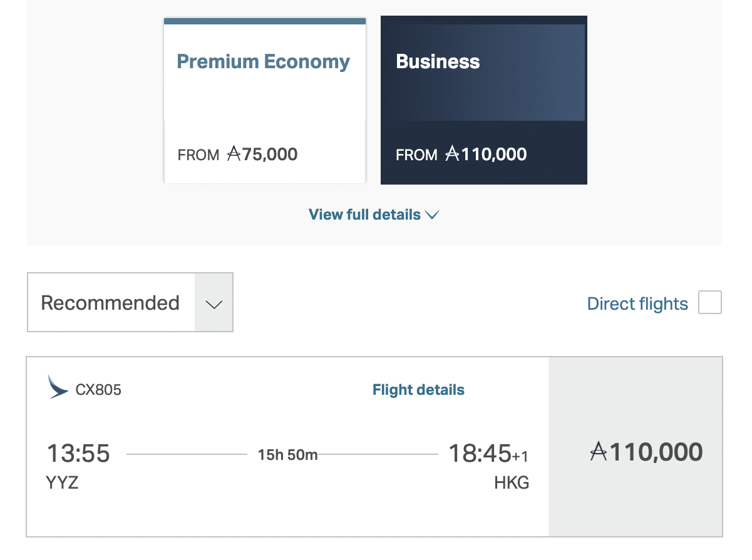This screenshot has height=560, width=752.
Task: Click the Asia Miles symbol beside 75,000
Action: [234, 154]
